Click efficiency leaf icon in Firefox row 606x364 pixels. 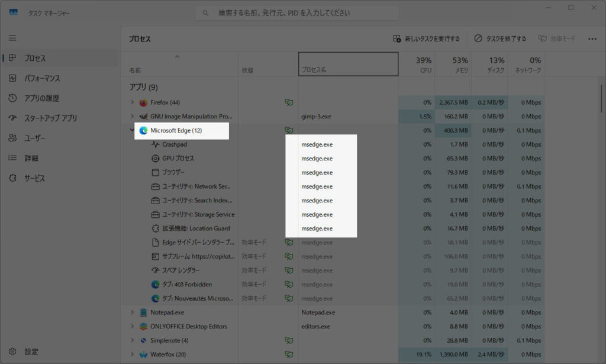click(x=289, y=102)
